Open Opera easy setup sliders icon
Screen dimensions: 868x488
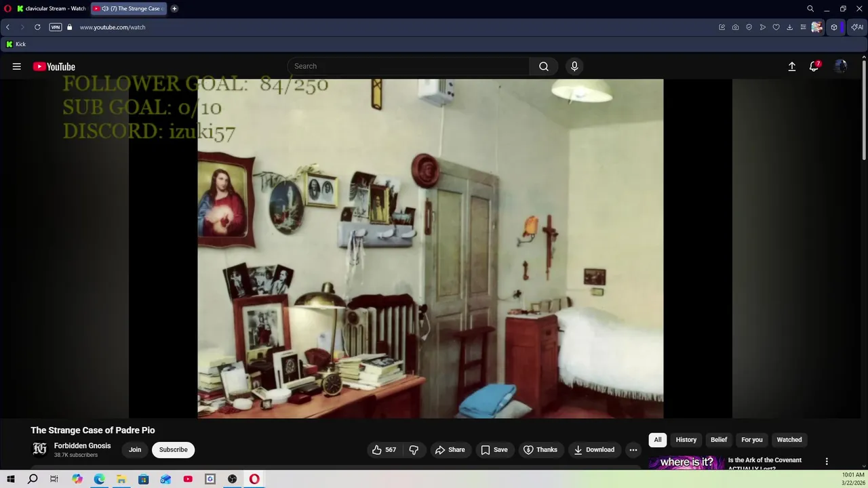click(803, 27)
